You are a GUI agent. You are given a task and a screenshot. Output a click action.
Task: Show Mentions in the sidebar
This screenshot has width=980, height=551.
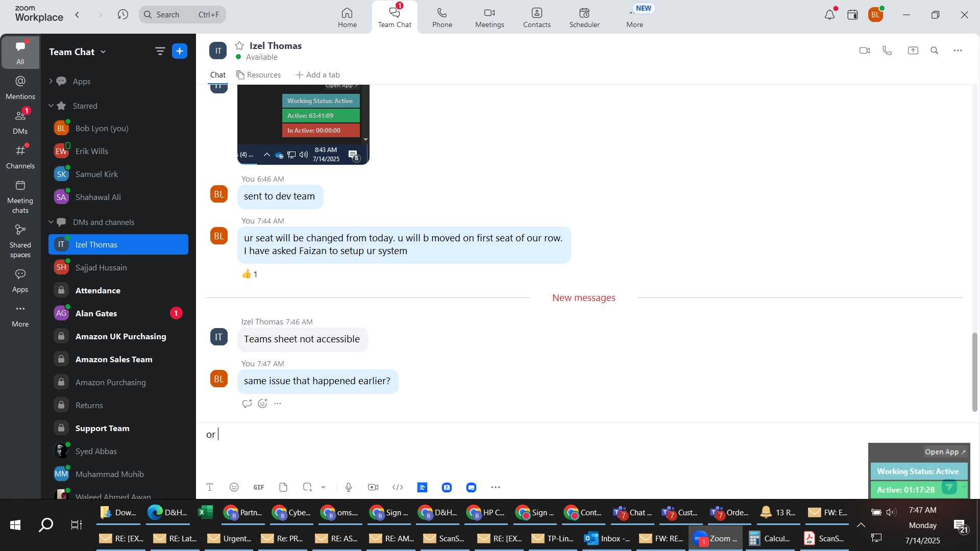[x=20, y=87]
